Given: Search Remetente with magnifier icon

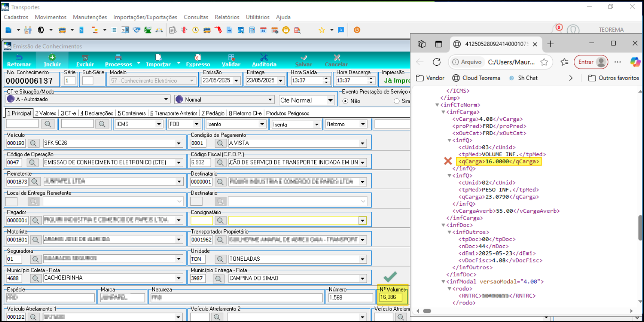Looking at the screenshot, I should (x=35, y=182).
